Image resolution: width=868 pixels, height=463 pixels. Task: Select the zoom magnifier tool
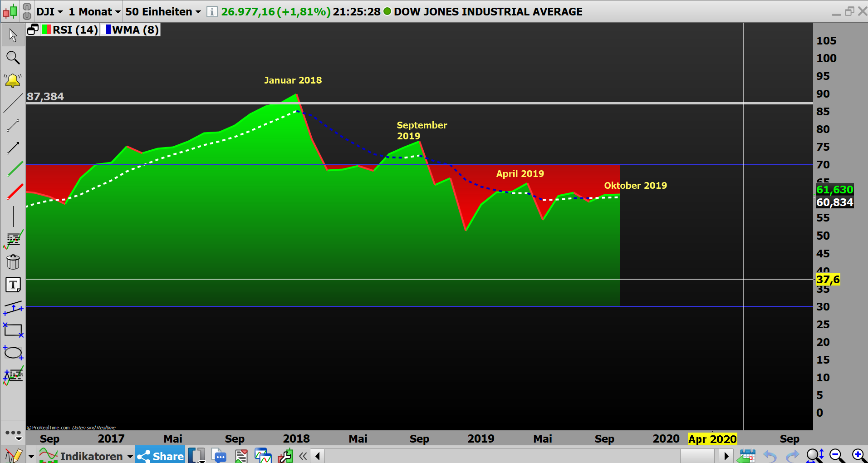(x=13, y=58)
